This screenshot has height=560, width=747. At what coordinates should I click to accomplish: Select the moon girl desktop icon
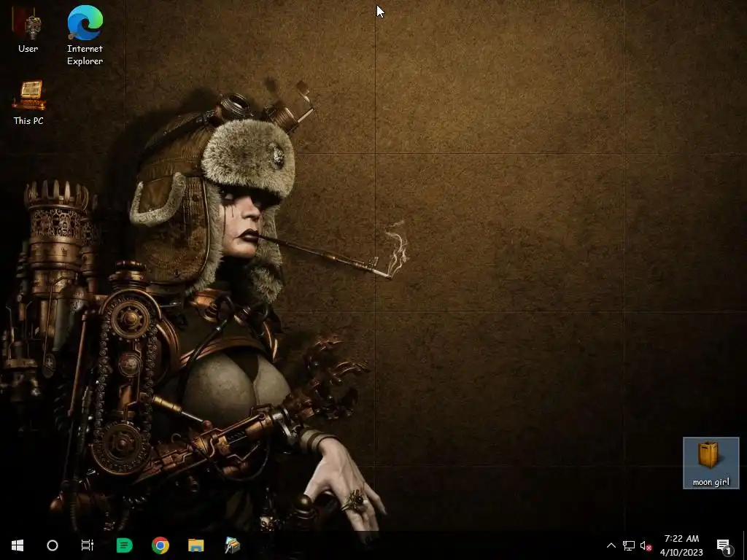point(711,463)
